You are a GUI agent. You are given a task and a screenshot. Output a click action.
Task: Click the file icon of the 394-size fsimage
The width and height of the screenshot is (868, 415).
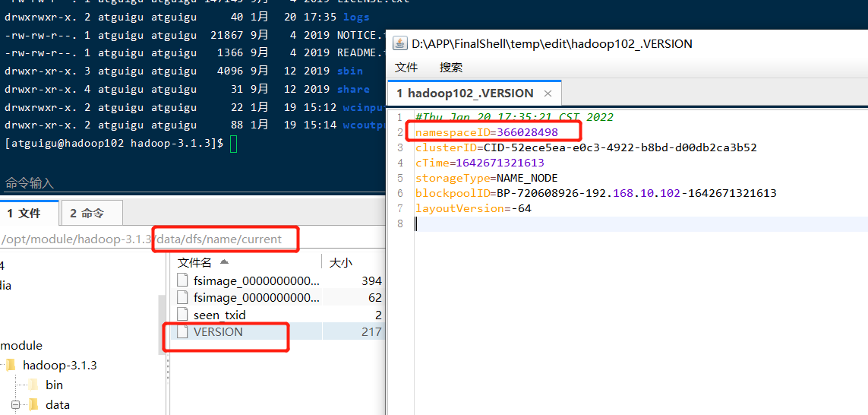tap(182, 280)
